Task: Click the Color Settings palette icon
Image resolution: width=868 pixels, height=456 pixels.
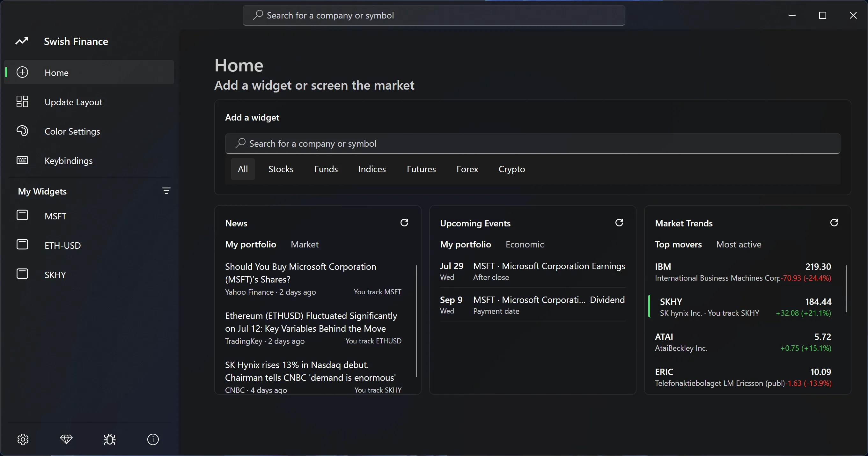Action: [22, 131]
